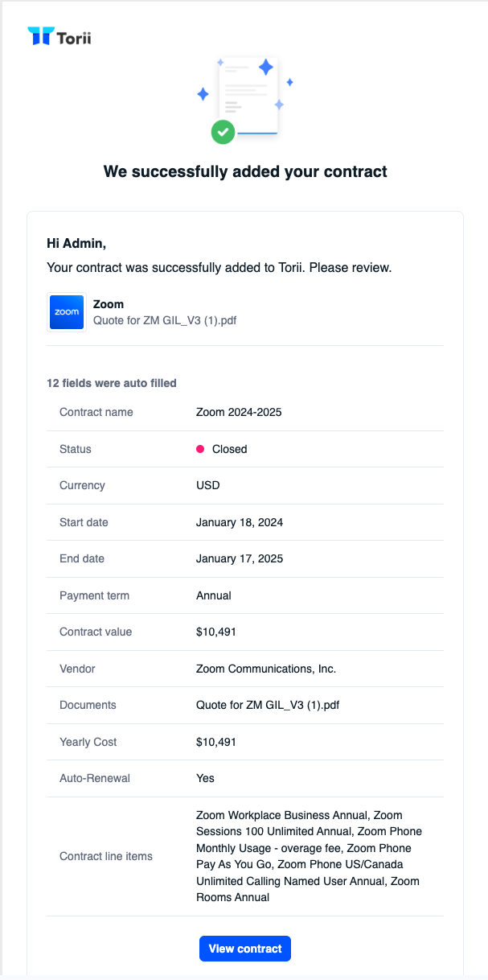
Task: Click the $10,491 Yearly Cost amount
Action: click(x=216, y=742)
